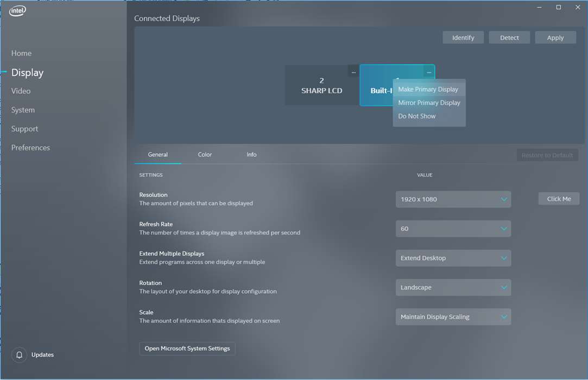Switch to the Color tab
This screenshot has height=380, width=588.
click(x=205, y=154)
